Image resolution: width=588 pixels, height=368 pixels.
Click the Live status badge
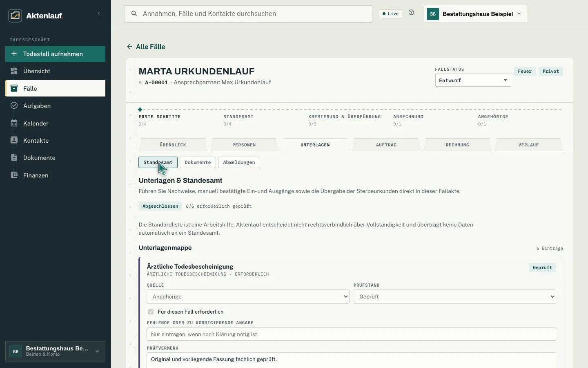click(x=390, y=13)
